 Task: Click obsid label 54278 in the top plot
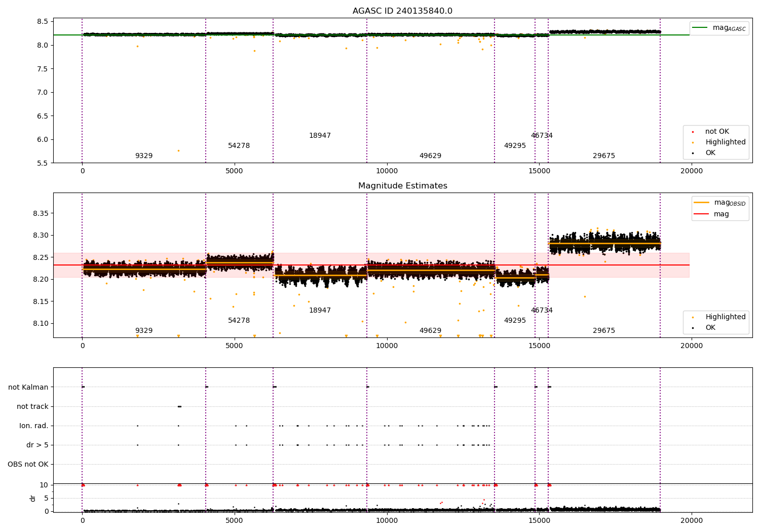[239, 146]
